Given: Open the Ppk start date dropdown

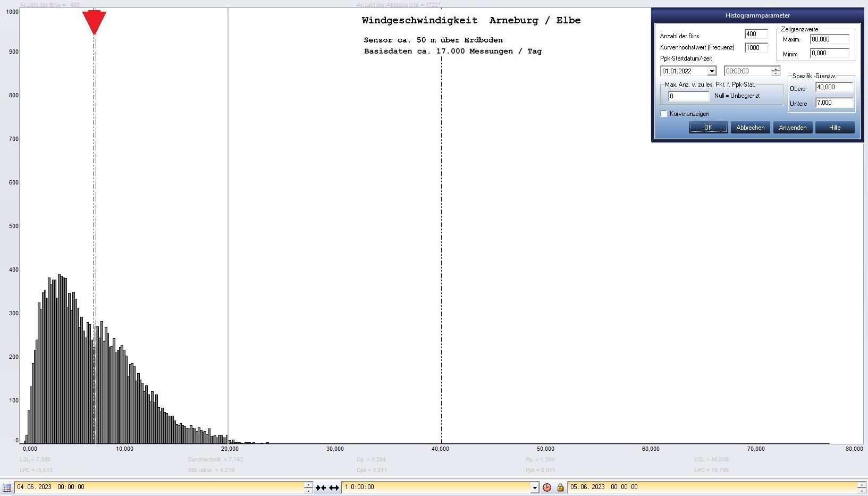Looking at the screenshot, I should [x=711, y=71].
